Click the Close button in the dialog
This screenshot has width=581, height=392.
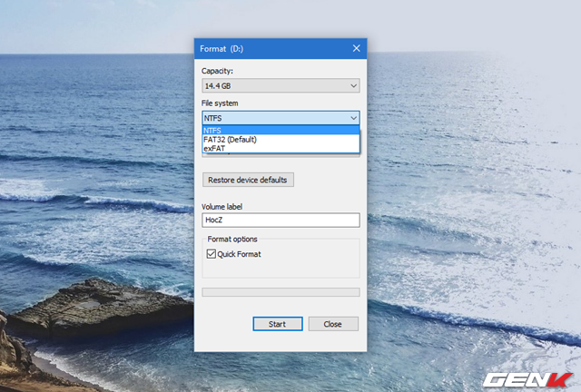(333, 324)
